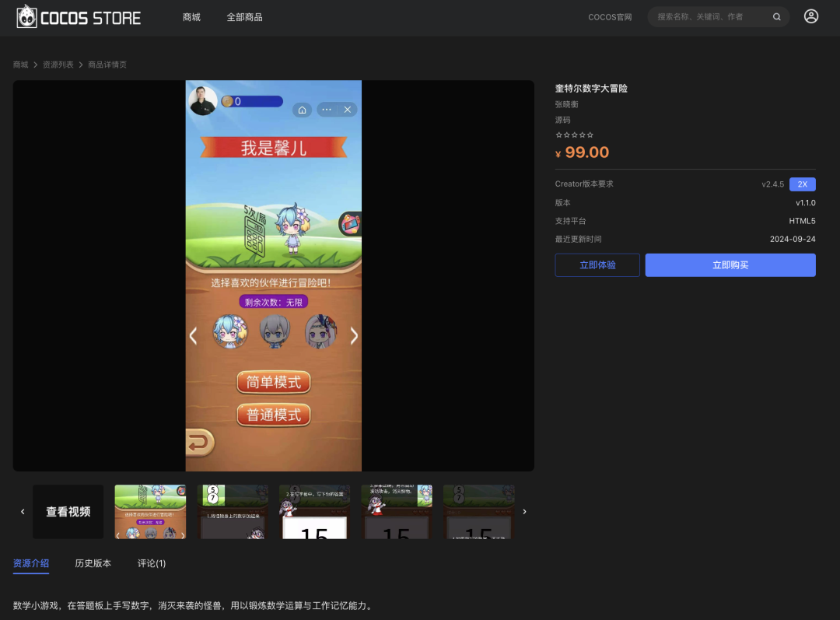Switch to the 历史版本 tab
The image size is (840, 620).
[93, 563]
